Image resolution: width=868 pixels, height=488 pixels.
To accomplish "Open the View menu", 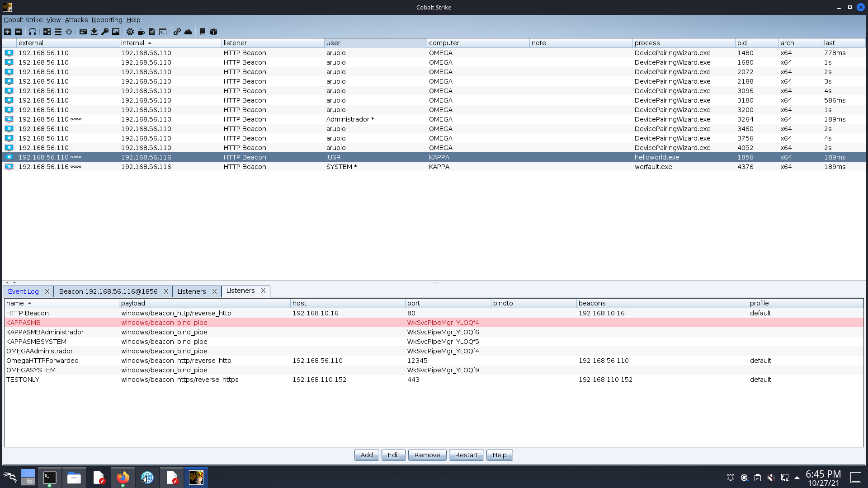I will [x=53, y=20].
